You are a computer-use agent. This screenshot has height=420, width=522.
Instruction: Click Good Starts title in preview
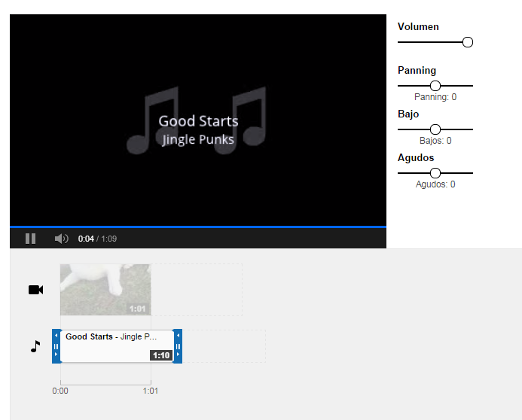(x=198, y=121)
